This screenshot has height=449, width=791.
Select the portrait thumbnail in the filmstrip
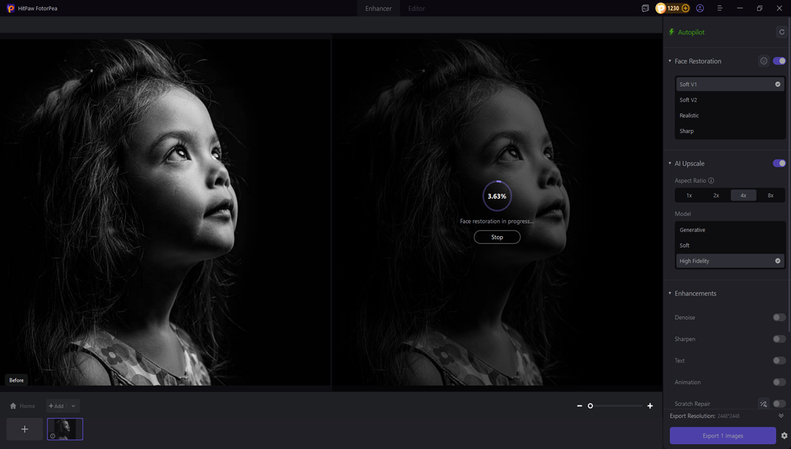click(65, 429)
